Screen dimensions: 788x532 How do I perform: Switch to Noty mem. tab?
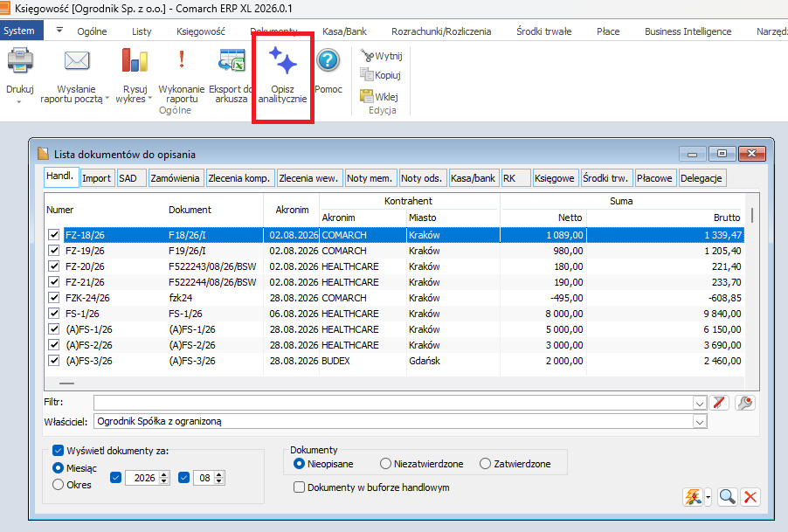click(x=370, y=178)
